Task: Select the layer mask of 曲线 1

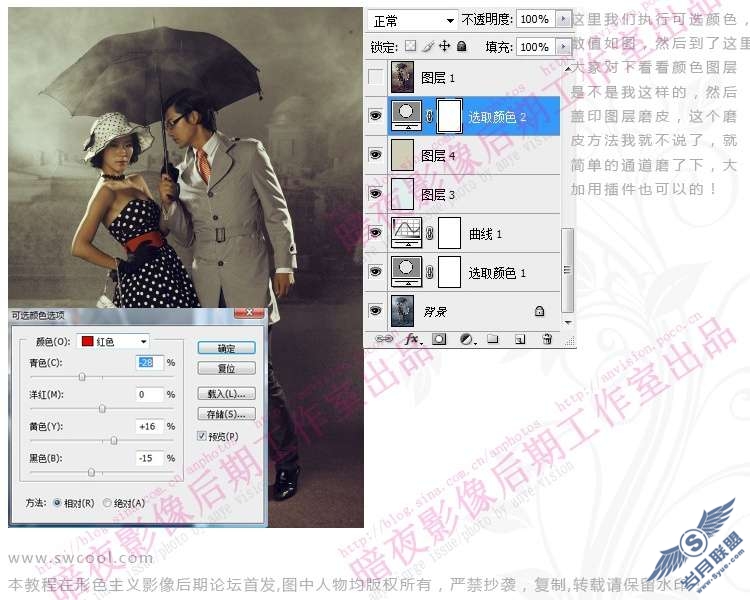Action: point(450,233)
